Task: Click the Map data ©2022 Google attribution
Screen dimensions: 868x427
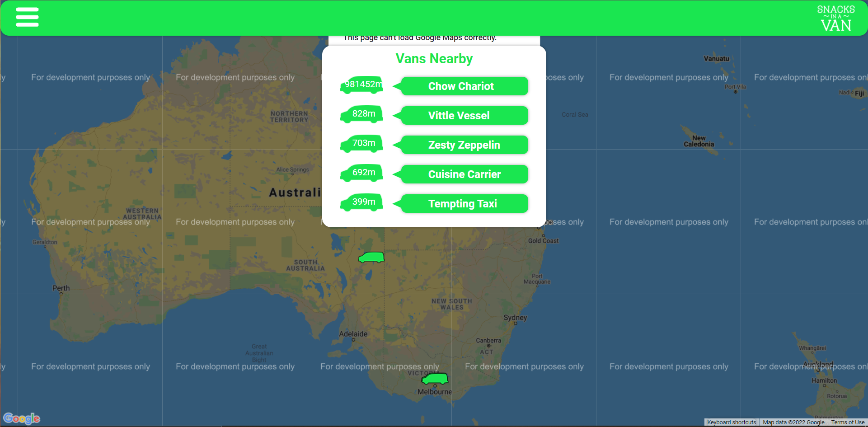Action: pyautogui.click(x=793, y=422)
